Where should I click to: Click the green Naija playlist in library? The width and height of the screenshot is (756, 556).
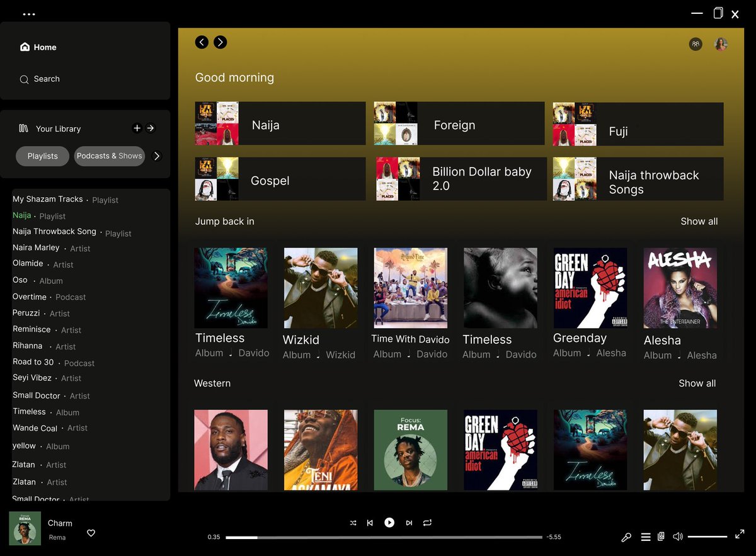[39, 216]
